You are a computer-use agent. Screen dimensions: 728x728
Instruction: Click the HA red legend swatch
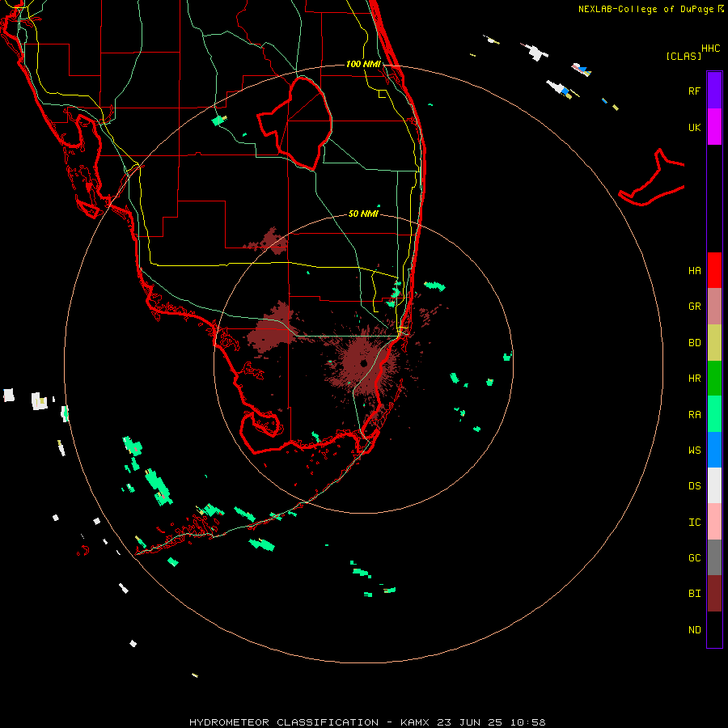714,270
